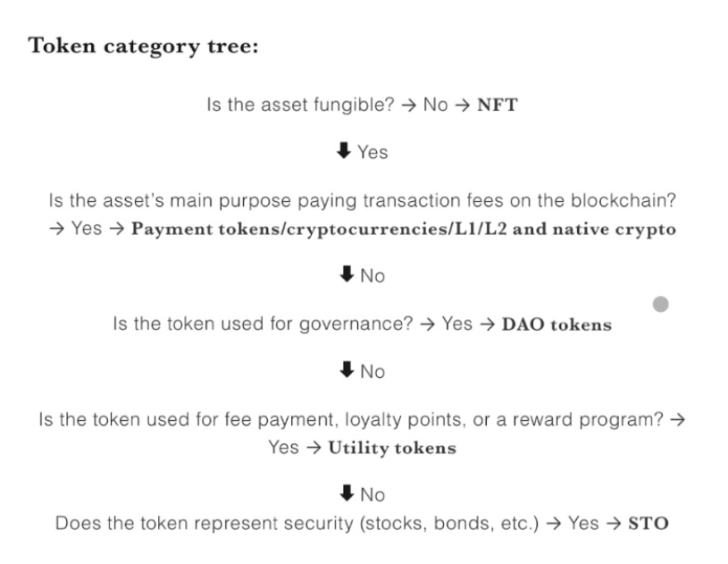Click the down arrow above the governance question
Screen dimensions: 728x564
[x=346, y=276]
